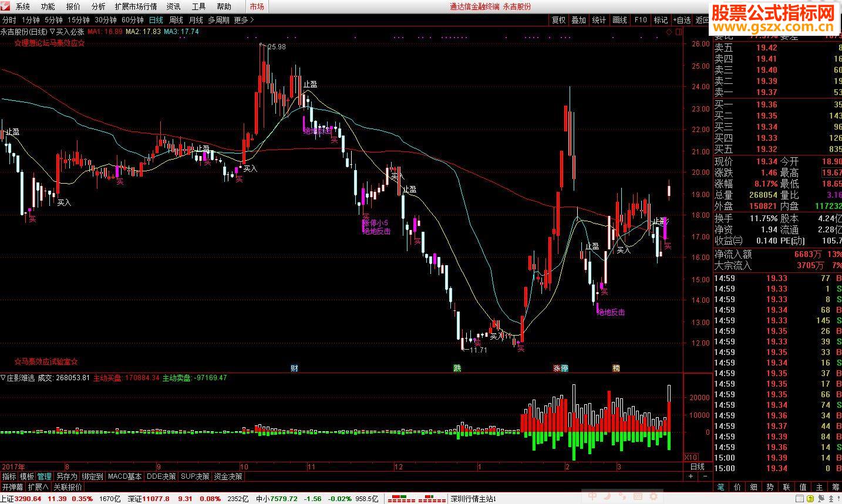This screenshot has height=504, width=842.
Task: Add stock via the +自选 button
Action: (682, 20)
